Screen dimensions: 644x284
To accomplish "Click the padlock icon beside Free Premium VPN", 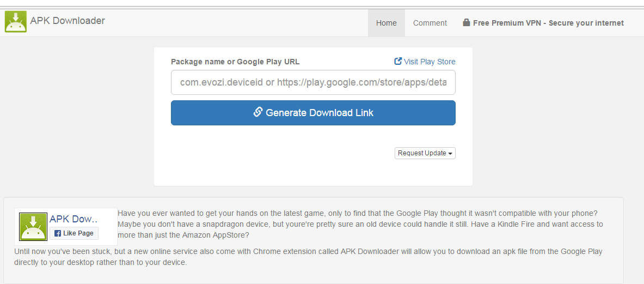I will 467,23.
